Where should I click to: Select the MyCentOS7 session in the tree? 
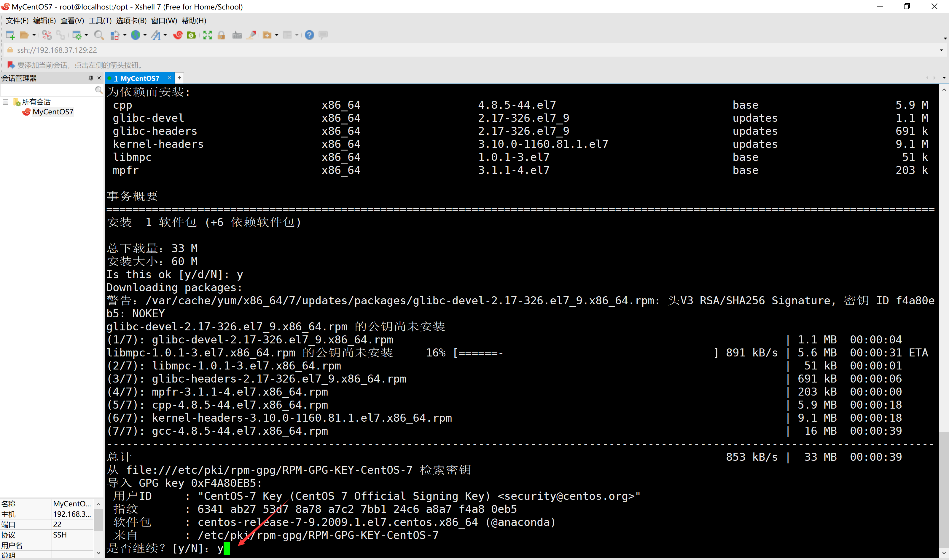tap(53, 112)
